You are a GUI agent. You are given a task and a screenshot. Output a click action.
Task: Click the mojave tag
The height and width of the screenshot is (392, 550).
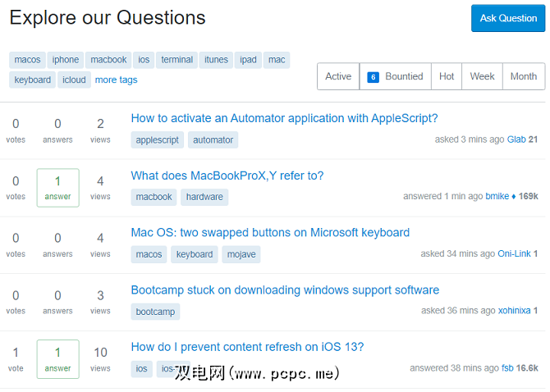241,254
